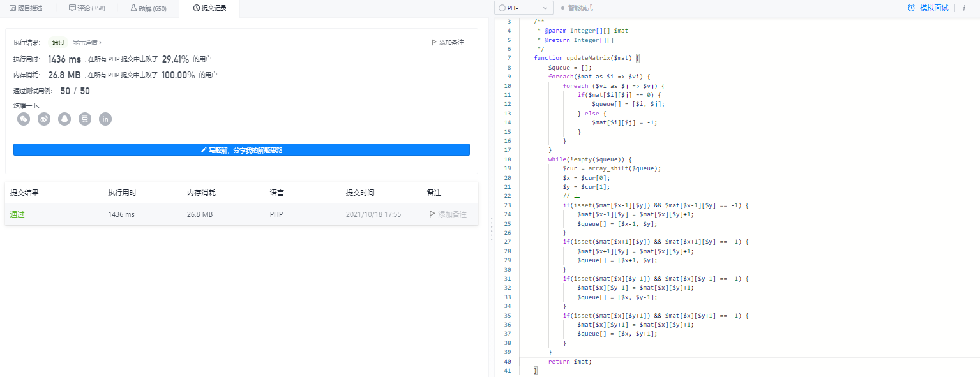Image resolution: width=980 pixels, height=377 pixels.
Task: Click the 通过 status badge in execution result
Action: click(58, 43)
